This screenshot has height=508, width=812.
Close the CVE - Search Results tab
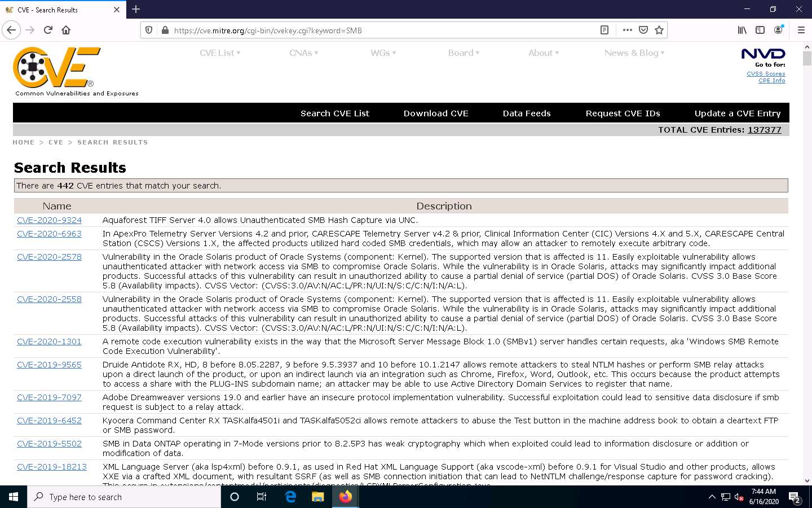pyautogui.click(x=117, y=10)
